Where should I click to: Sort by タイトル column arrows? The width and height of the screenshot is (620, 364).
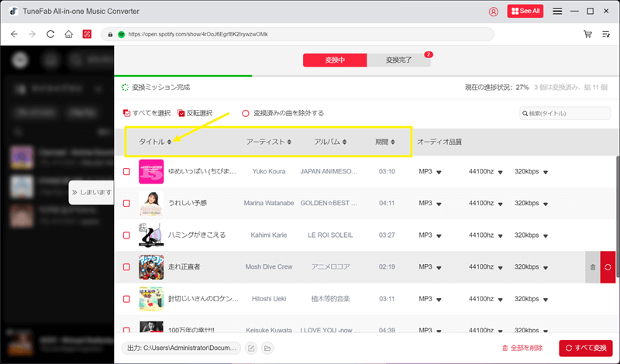coord(169,142)
